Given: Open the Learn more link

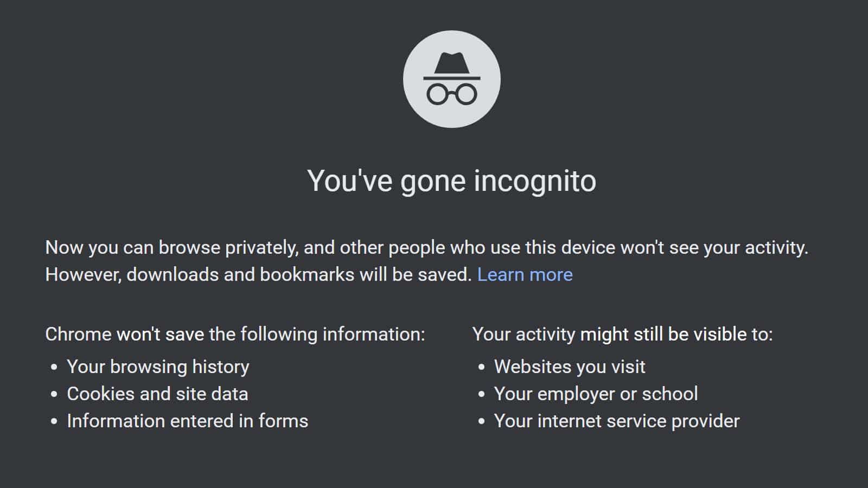Looking at the screenshot, I should point(525,274).
